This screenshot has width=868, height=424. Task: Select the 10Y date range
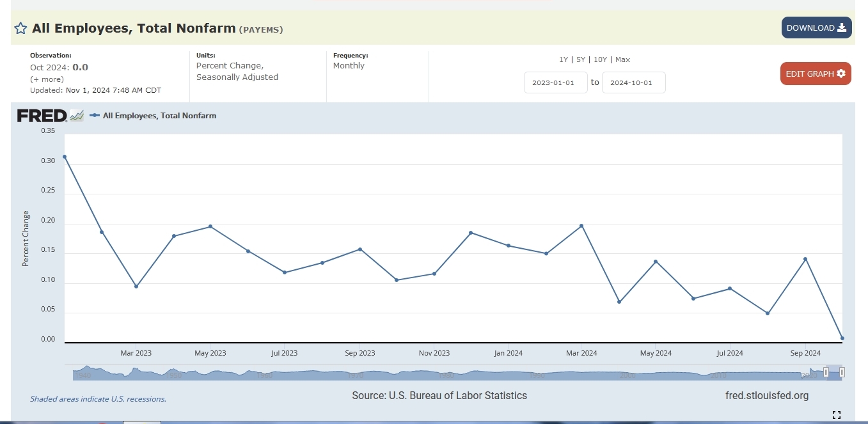pos(600,59)
